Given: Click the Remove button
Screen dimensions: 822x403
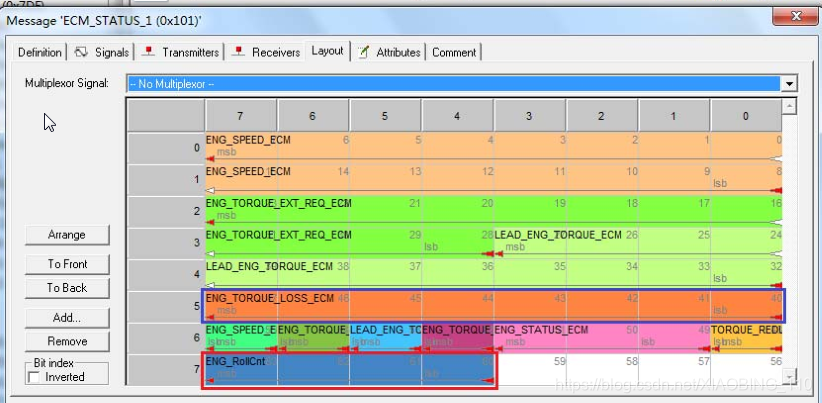Looking at the screenshot, I should [67, 341].
